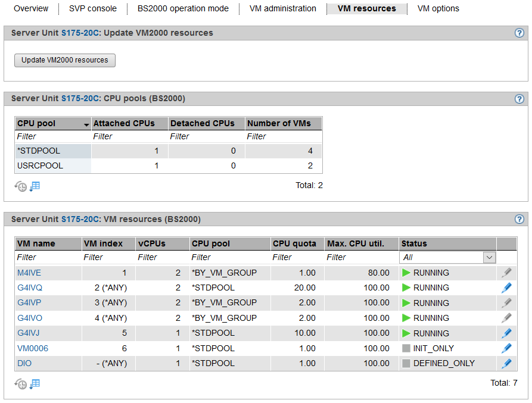Open the G4IVJ VM link
The width and height of the screenshot is (532, 403).
pyautogui.click(x=29, y=333)
